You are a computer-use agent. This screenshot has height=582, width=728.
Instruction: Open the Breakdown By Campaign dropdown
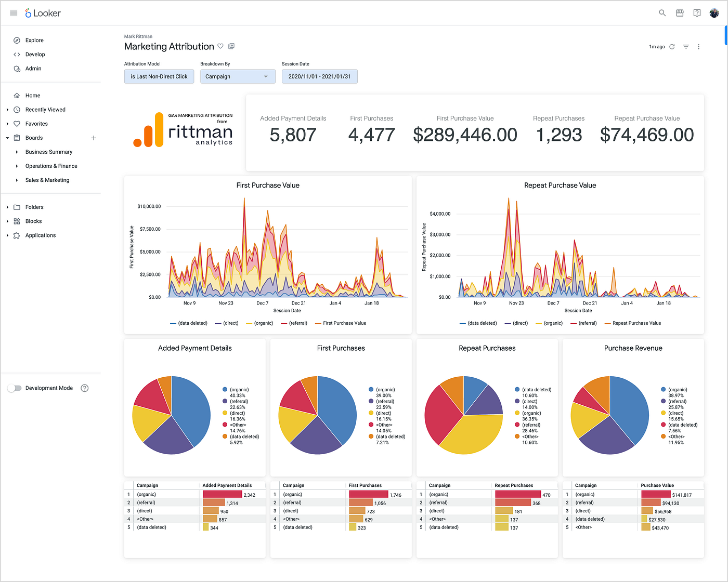pos(238,76)
